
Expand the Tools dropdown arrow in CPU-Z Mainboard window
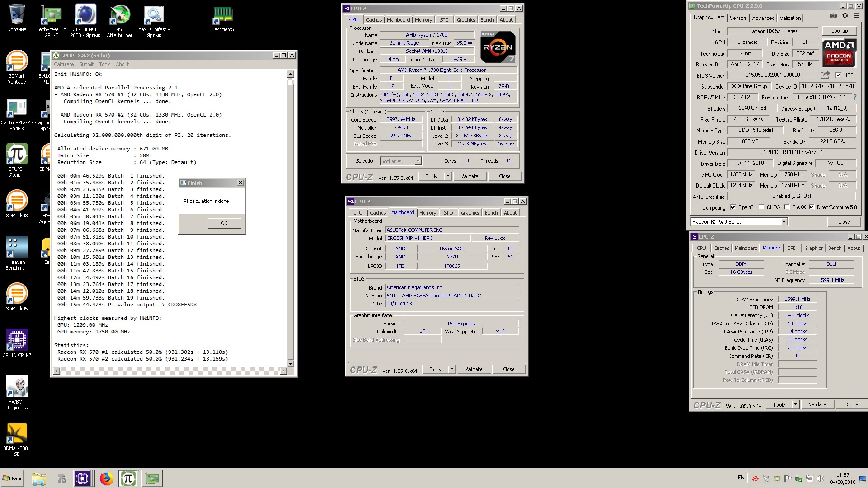click(x=452, y=369)
